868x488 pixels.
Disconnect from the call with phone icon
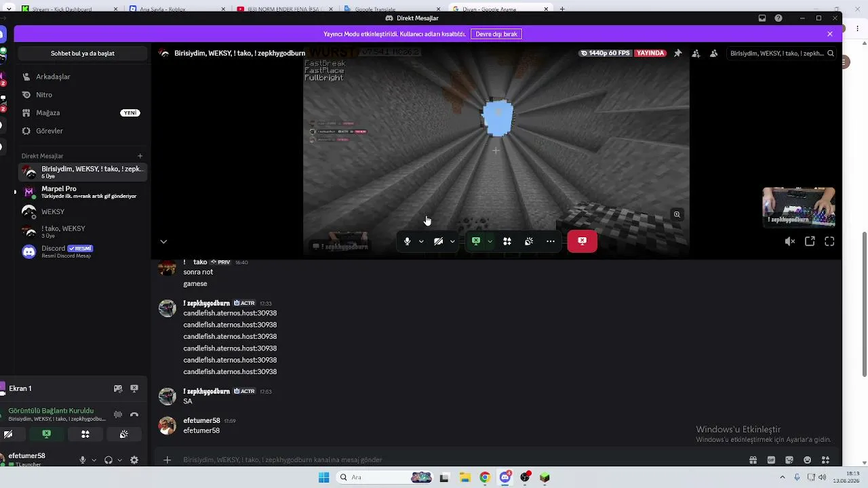pyautogui.click(x=134, y=414)
